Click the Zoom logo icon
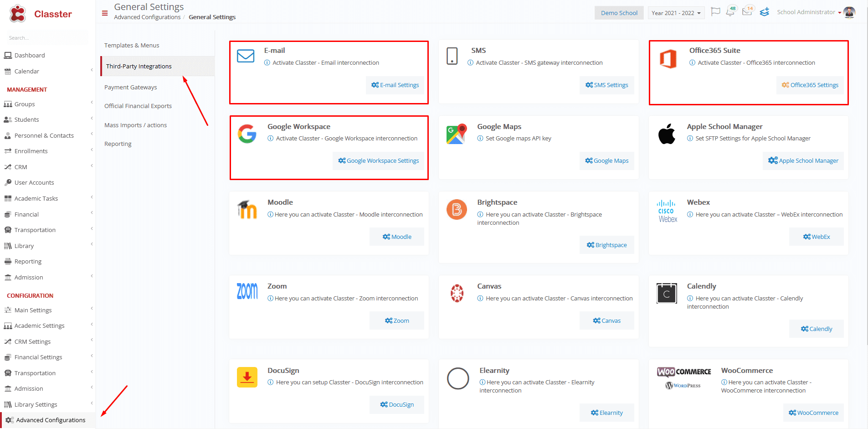 [x=247, y=291]
